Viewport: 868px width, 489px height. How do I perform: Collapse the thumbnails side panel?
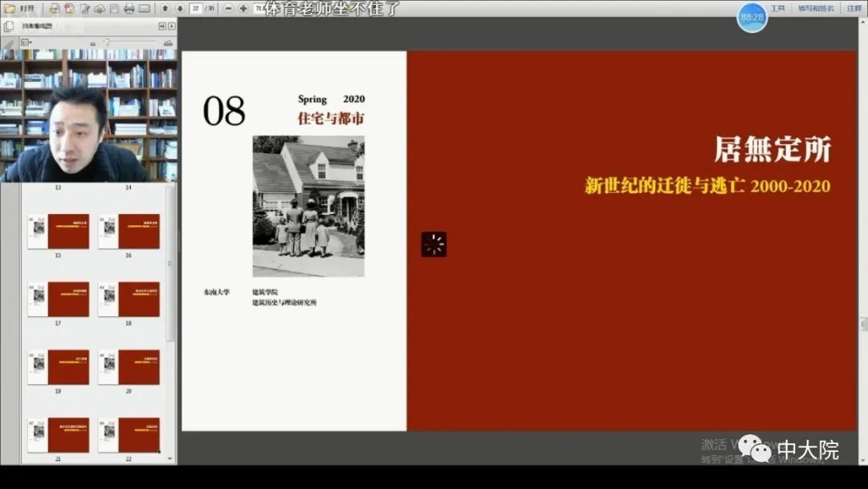tap(172, 26)
